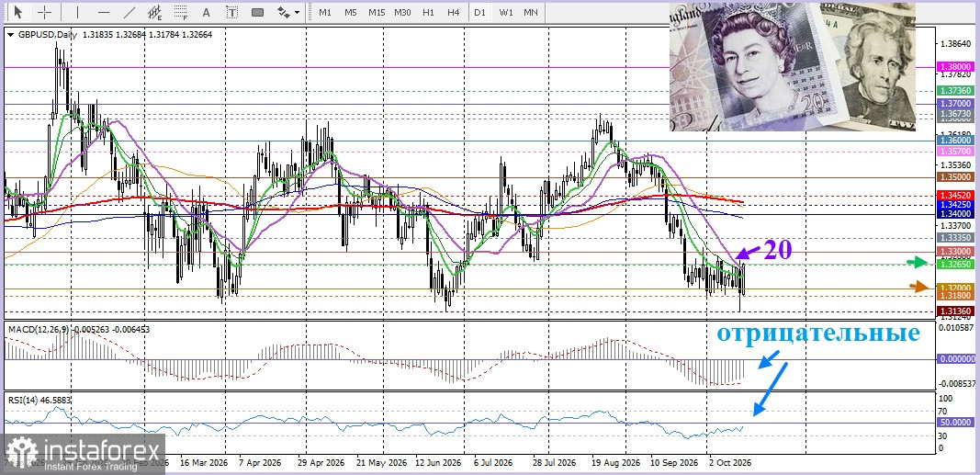Image resolution: width=980 pixels, height=475 pixels.
Task: Click the MACD 0.00000 level label
Action: tap(958, 359)
